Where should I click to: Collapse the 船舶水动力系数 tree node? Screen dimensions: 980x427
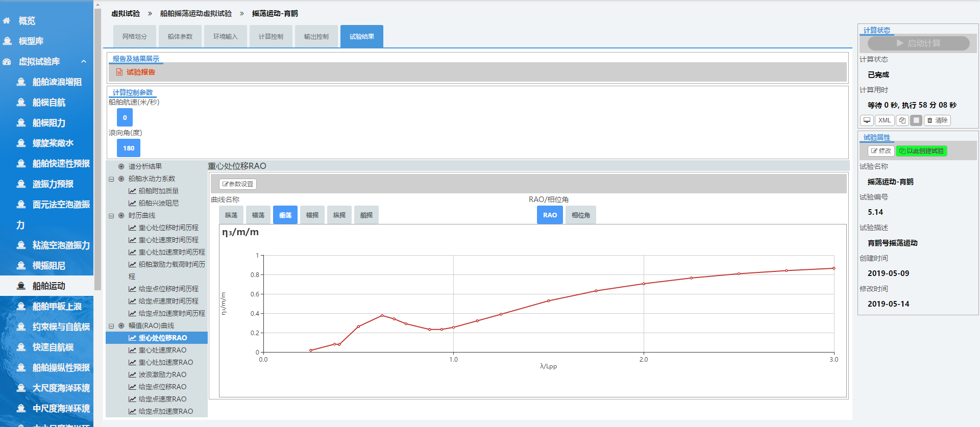click(111, 179)
